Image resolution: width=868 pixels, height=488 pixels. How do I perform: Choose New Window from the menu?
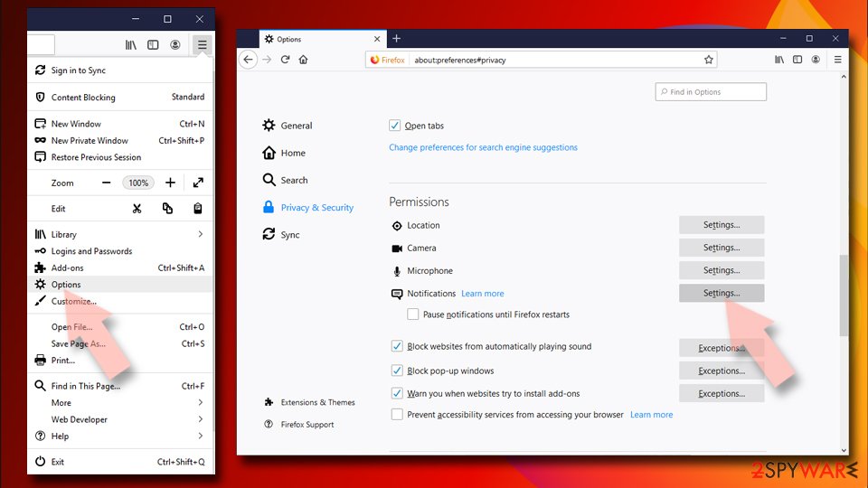(120, 124)
